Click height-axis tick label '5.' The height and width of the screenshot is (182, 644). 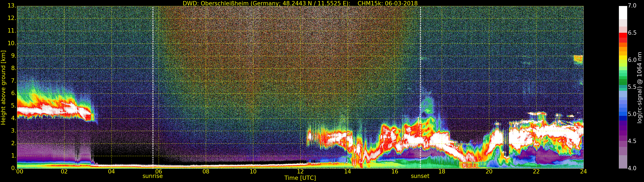[x=14, y=106]
